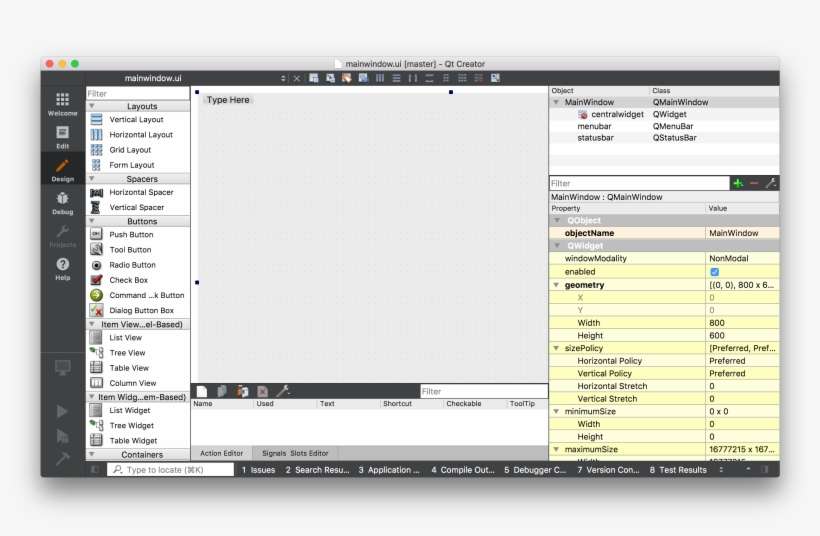Collapse Item Views Model-Based category
Screen dimensions: 820x536
[x=92, y=324]
